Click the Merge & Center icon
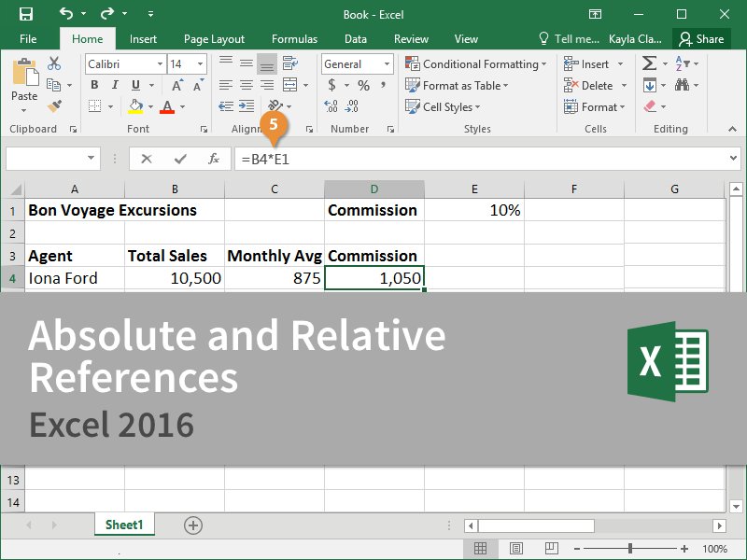 pyautogui.click(x=289, y=85)
